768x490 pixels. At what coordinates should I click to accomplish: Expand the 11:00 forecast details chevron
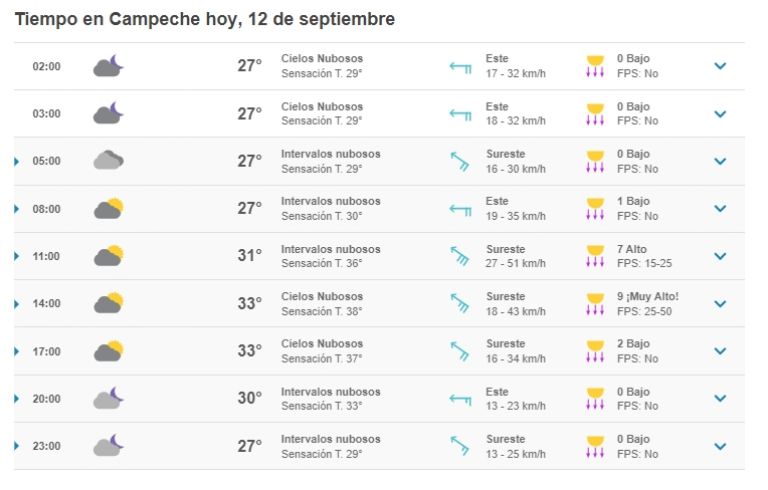pyautogui.click(x=720, y=256)
